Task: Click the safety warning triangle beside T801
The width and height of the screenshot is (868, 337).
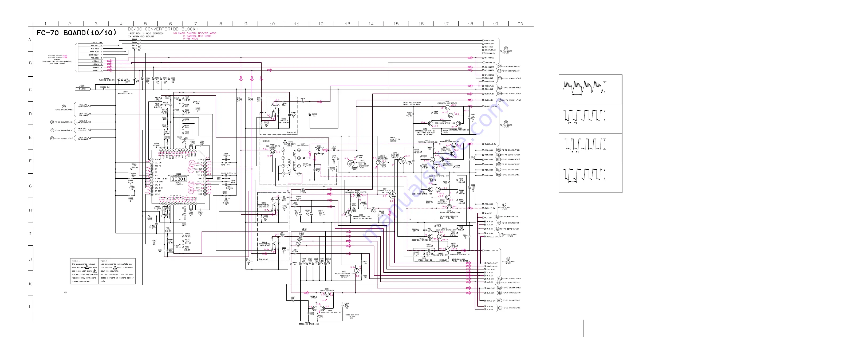Action: click(x=285, y=142)
